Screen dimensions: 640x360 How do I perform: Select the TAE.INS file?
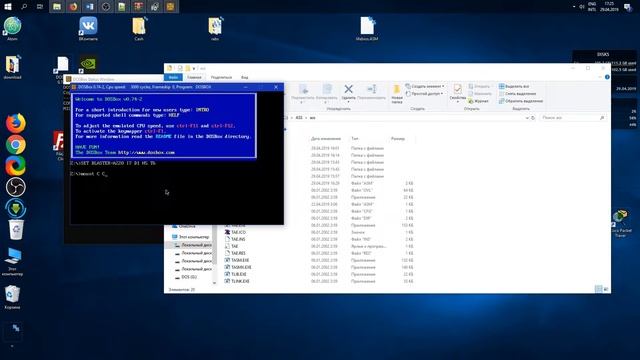235,239
